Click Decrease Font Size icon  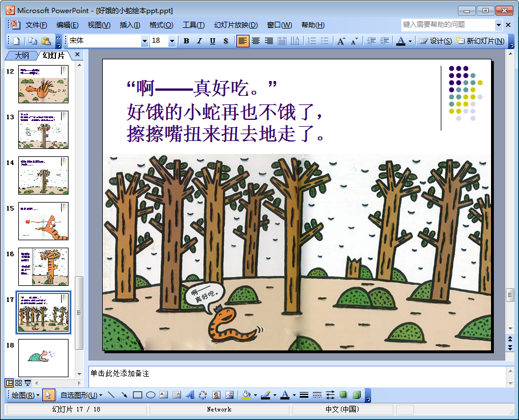click(354, 41)
